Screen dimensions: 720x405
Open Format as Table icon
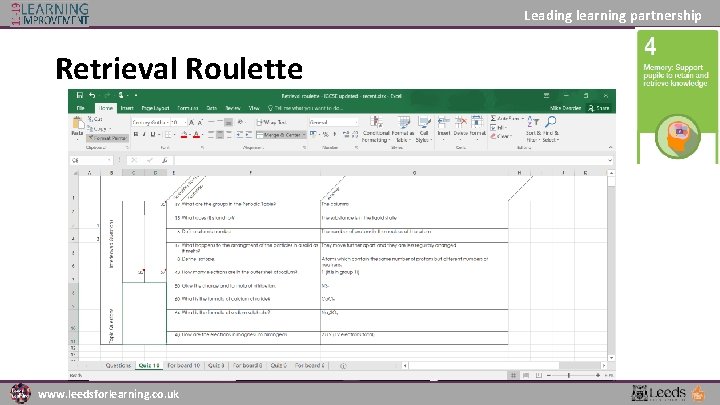[403, 122]
